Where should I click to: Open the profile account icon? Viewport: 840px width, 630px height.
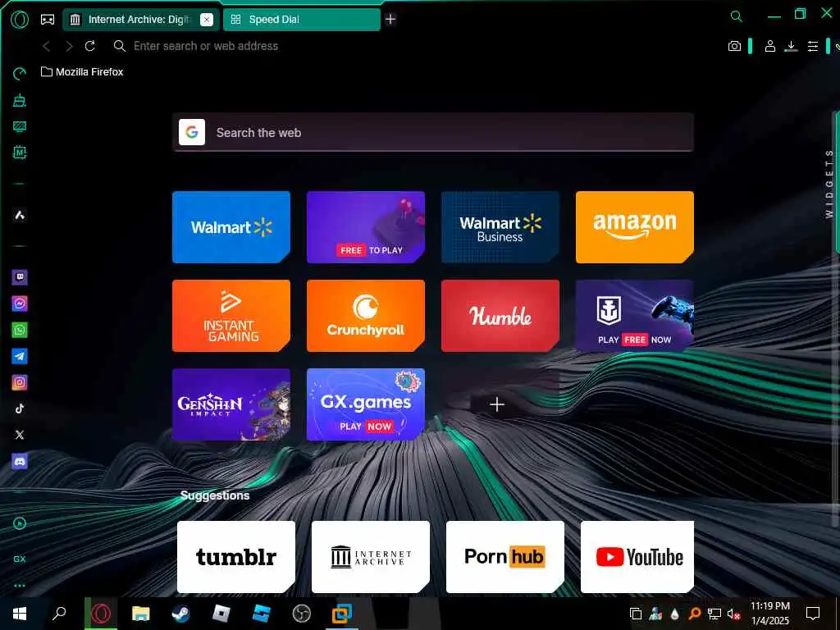[769, 46]
